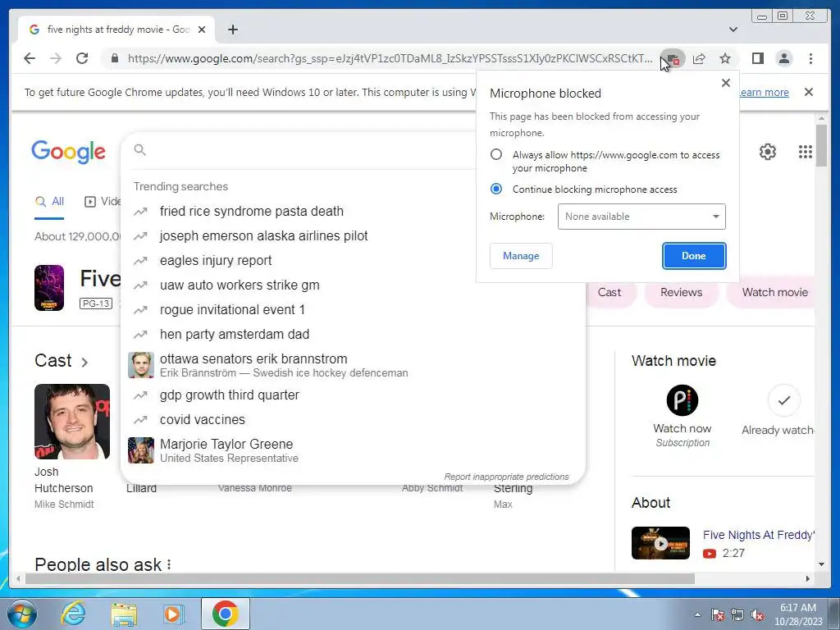The height and width of the screenshot is (630, 840).
Task: Mark movie as Already watched checkmark
Action: pos(783,400)
